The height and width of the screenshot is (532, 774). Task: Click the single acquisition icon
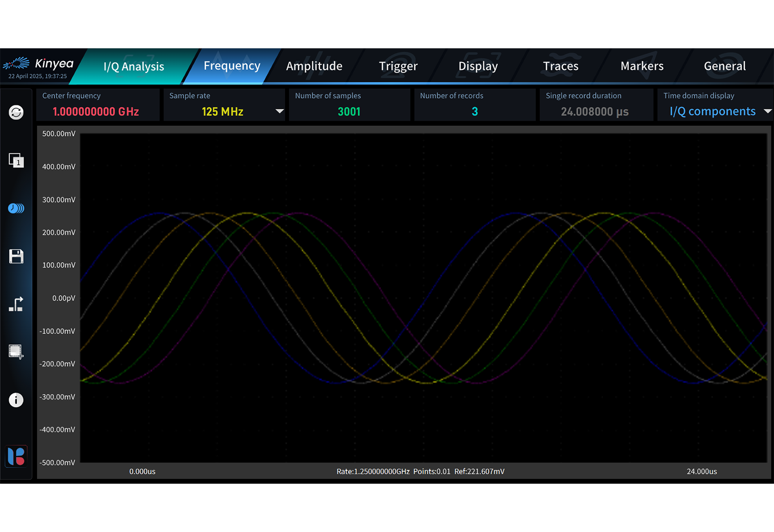click(16, 160)
